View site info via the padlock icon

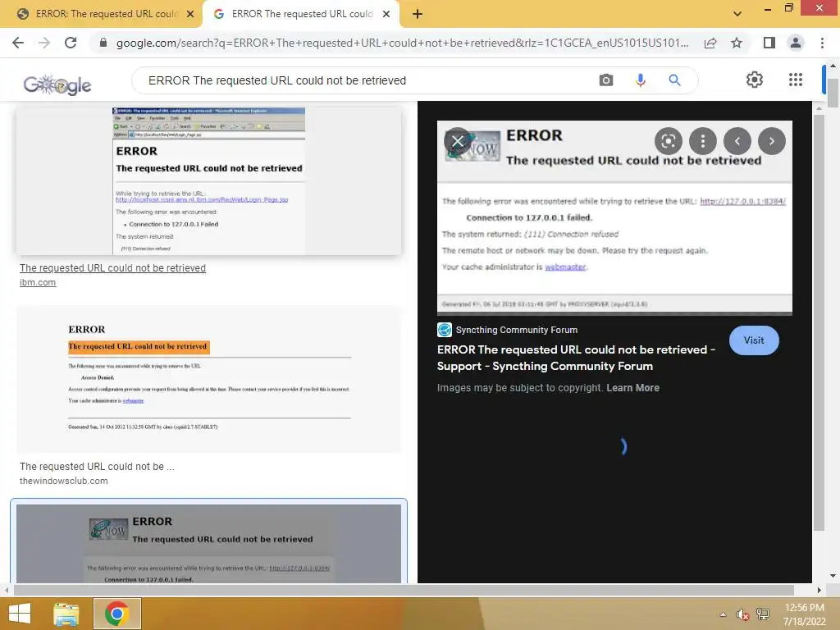click(103, 43)
